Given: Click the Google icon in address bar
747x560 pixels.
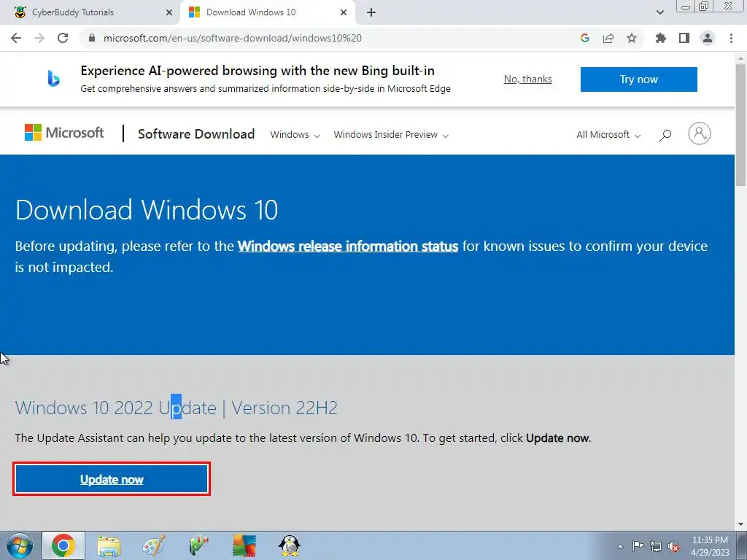Looking at the screenshot, I should click(x=585, y=38).
